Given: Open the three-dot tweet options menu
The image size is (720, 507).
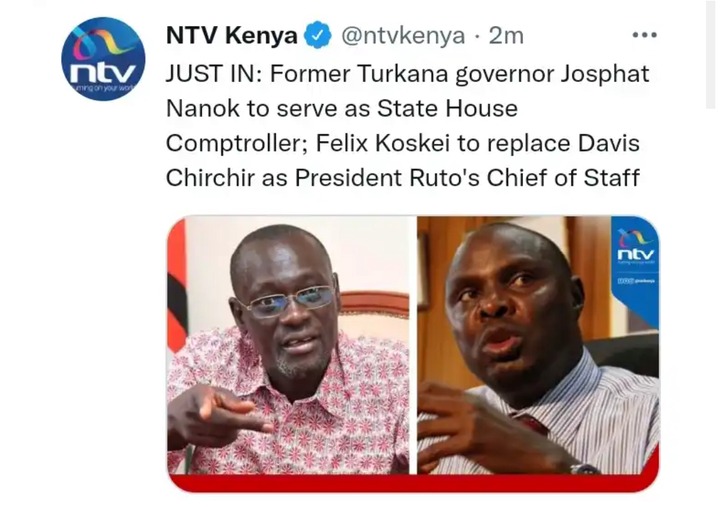Looking at the screenshot, I should (644, 35).
